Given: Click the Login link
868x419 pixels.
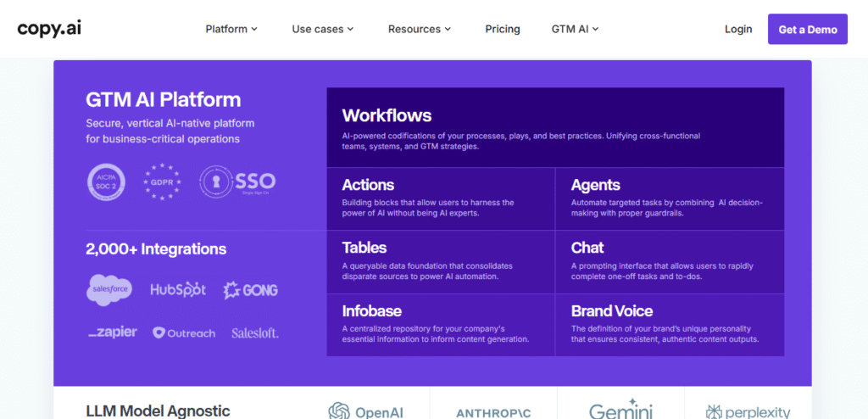Looking at the screenshot, I should [x=738, y=29].
